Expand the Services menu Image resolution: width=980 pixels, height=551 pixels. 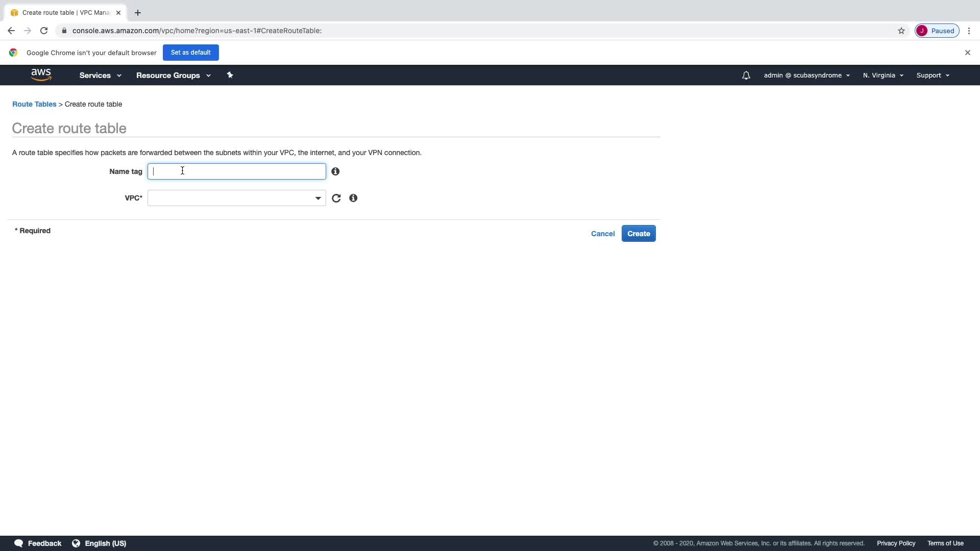click(100, 76)
